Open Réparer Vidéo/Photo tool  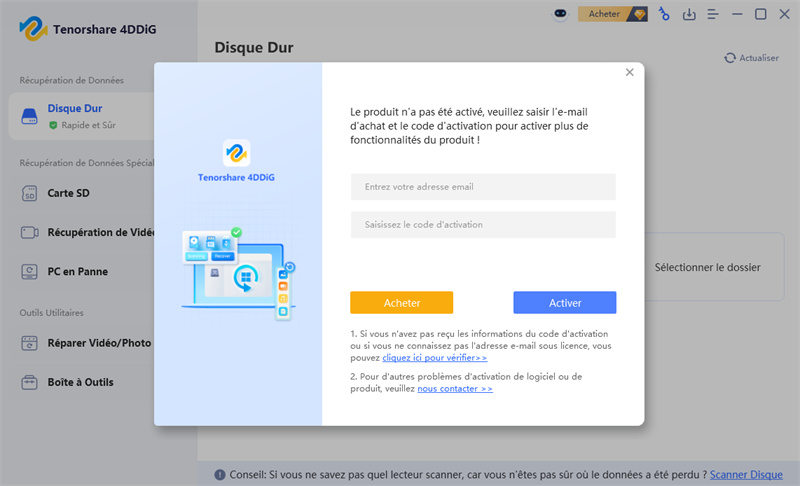[99, 343]
